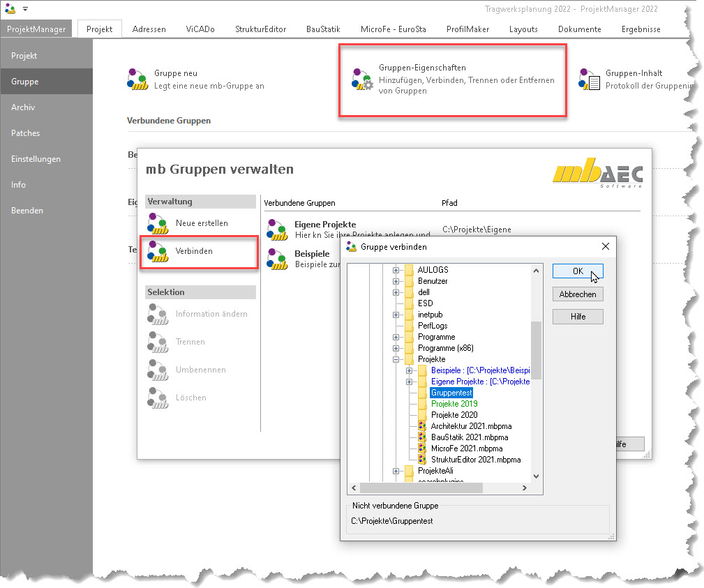Click the Hilfe button in Gruppe verbinden
704x588 pixels.
[577, 317]
